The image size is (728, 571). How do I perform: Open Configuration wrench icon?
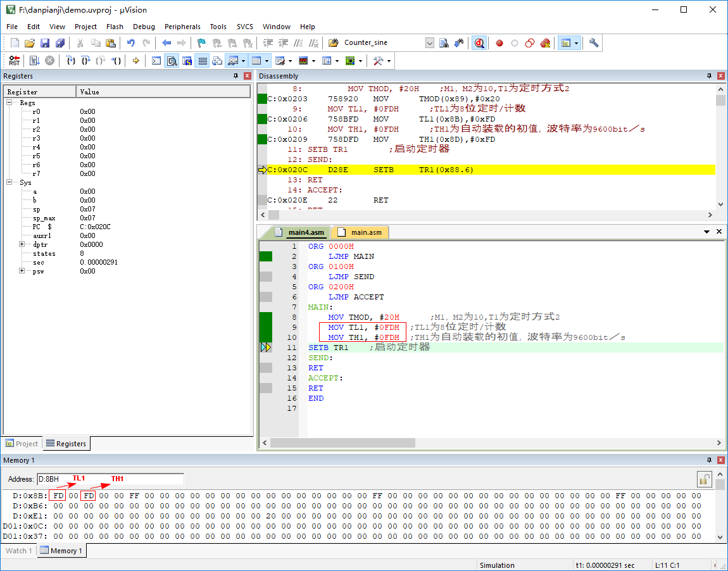(594, 43)
